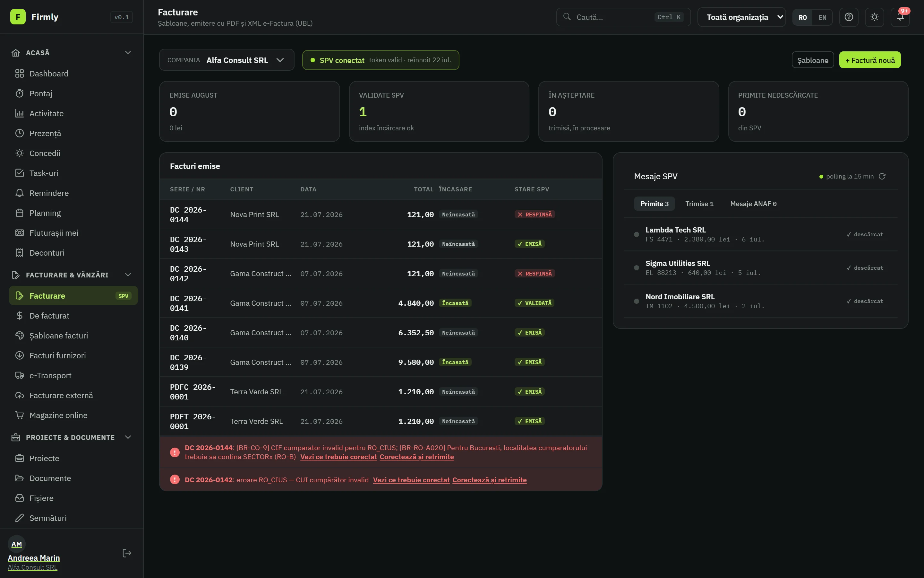Image resolution: width=924 pixels, height=578 pixels.
Task: Click the PDFC 2026-0001 invoice row
Action: (381, 391)
